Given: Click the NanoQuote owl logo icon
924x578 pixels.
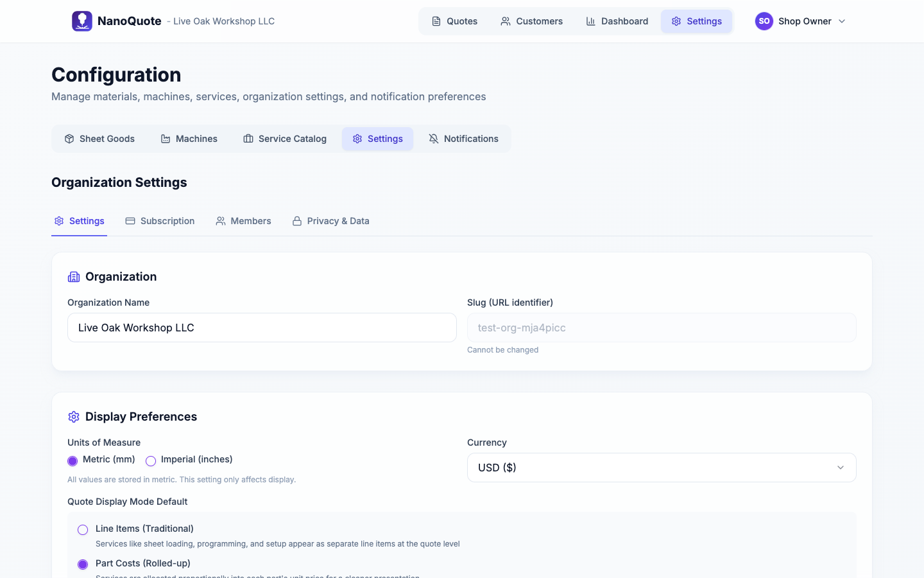Looking at the screenshot, I should click(x=81, y=21).
